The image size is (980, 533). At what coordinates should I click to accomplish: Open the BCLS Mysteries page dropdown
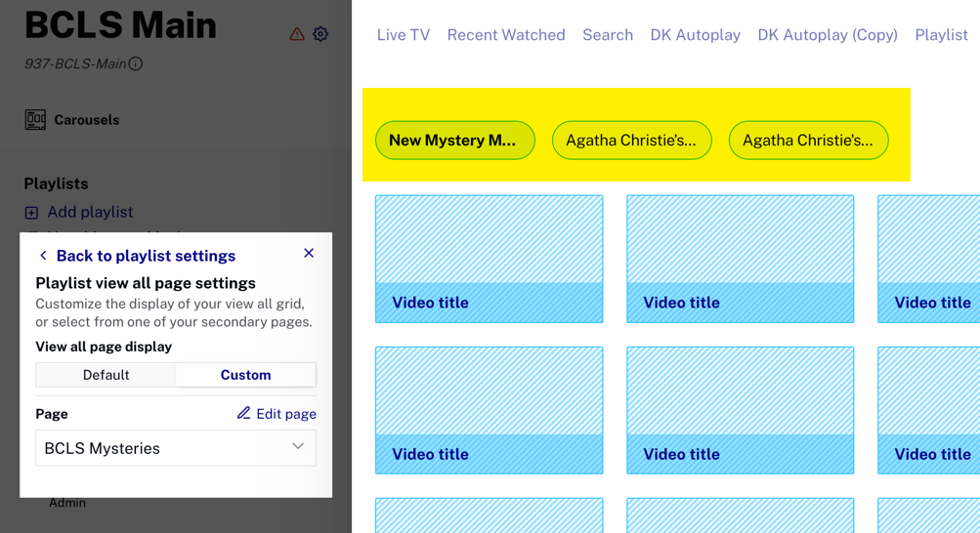tap(176, 448)
